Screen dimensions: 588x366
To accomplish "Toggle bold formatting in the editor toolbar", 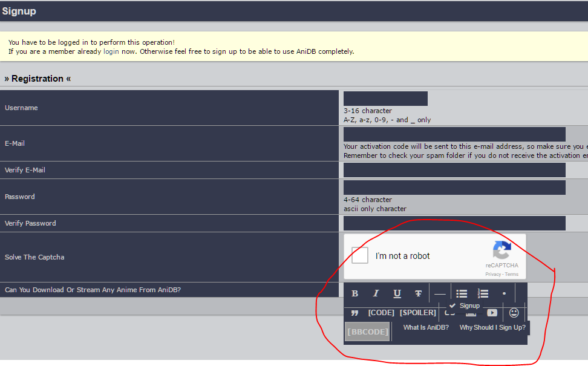I will [x=355, y=293].
